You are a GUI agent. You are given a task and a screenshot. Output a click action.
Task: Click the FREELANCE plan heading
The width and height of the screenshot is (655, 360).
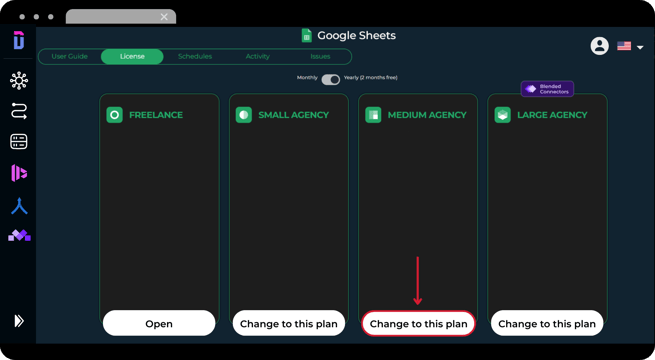(x=156, y=115)
